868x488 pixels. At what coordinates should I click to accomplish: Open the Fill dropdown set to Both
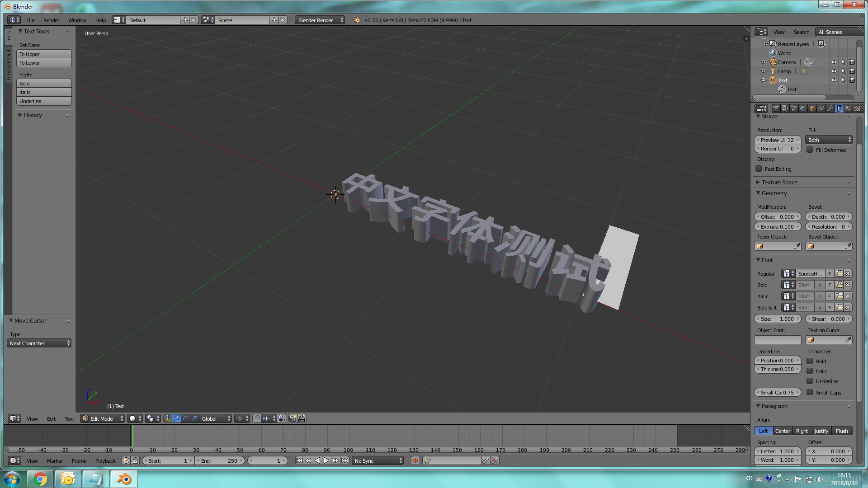829,140
